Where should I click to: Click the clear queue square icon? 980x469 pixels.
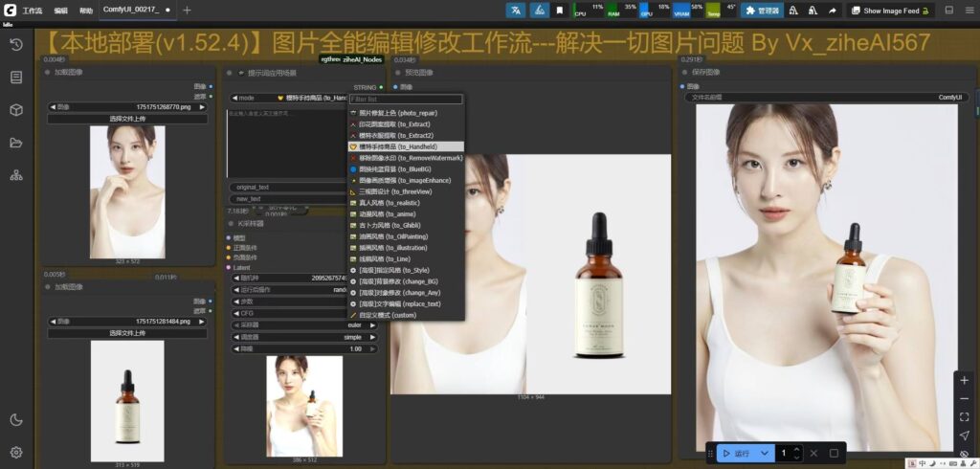[834, 453]
